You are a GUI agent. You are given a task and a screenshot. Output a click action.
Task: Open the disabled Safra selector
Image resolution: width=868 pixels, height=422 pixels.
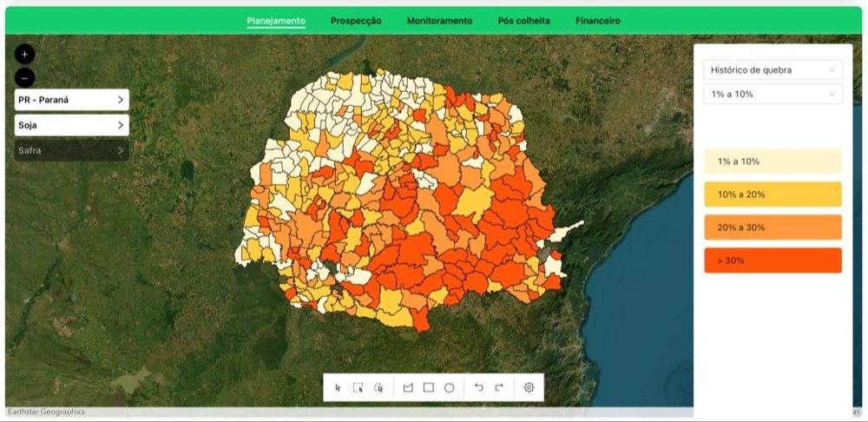[72, 150]
